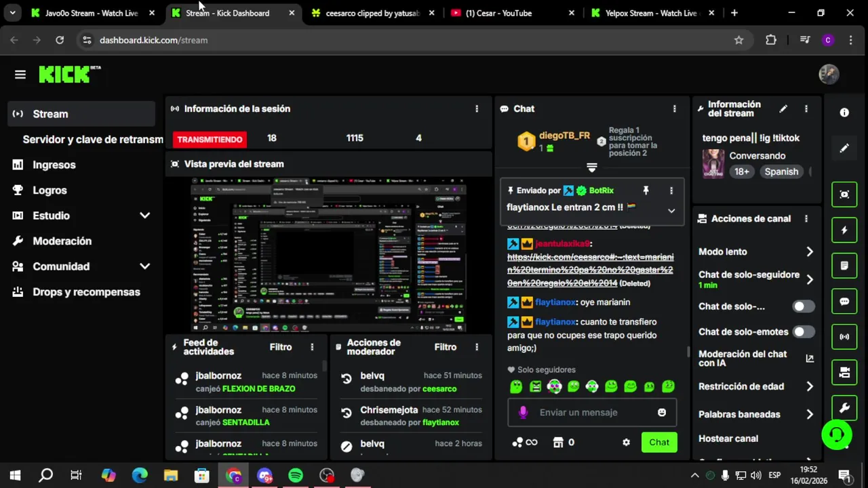868x488 pixels.
Task: Open the browser tab search dropdown
Action: point(12,13)
